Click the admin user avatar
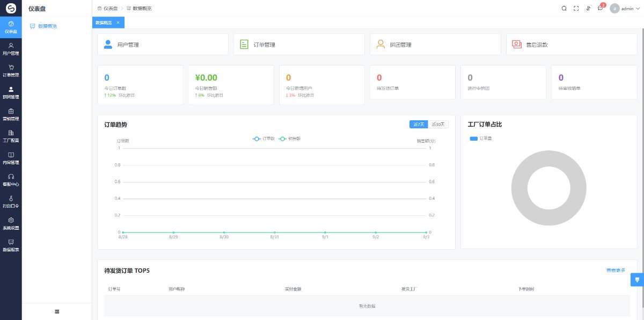The width and height of the screenshot is (644, 320). 614,8
